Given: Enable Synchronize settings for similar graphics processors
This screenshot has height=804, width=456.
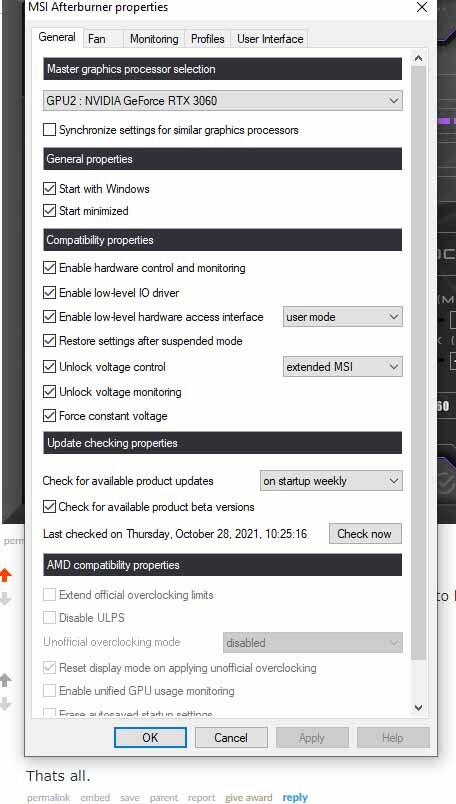Looking at the screenshot, I should pyautogui.click(x=49, y=130).
